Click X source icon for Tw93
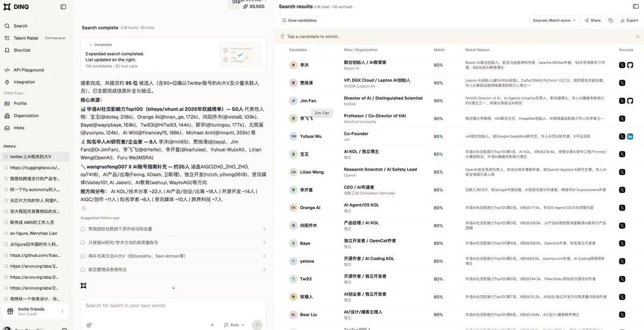This screenshot has height=330, width=644. (x=622, y=279)
